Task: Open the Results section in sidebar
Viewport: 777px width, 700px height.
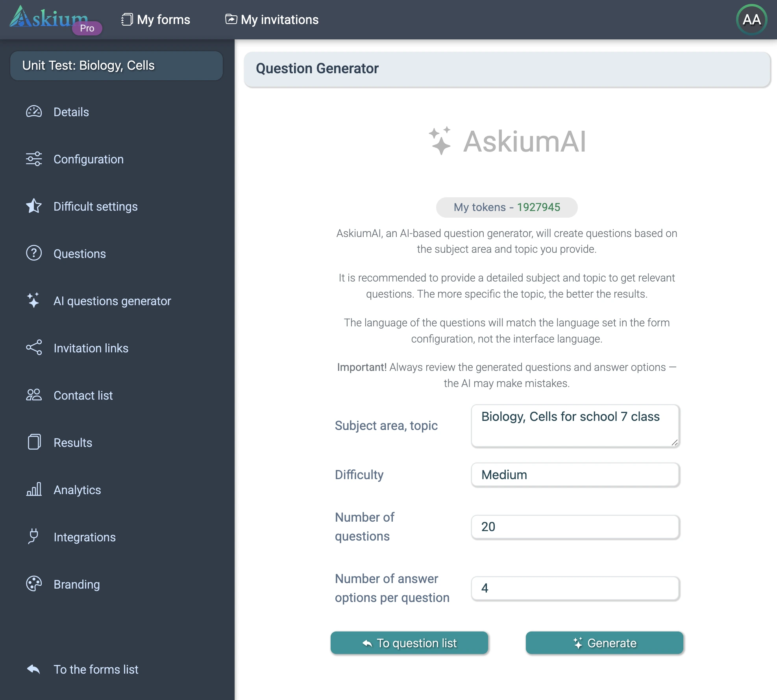Action: (73, 443)
